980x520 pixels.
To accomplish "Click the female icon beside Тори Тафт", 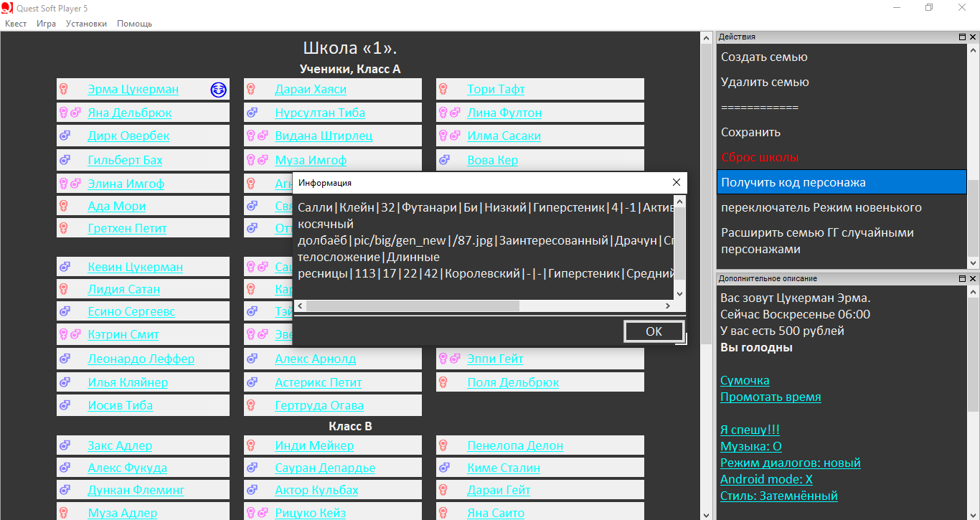I will point(443,90).
